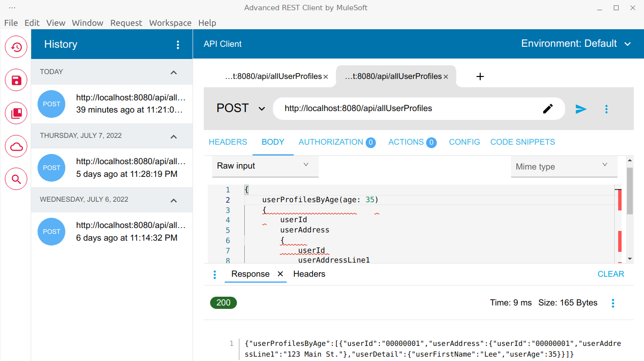Image resolution: width=644 pixels, height=361 pixels.
Task: Open history entry from 6 days ago
Action: click(x=112, y=231)
